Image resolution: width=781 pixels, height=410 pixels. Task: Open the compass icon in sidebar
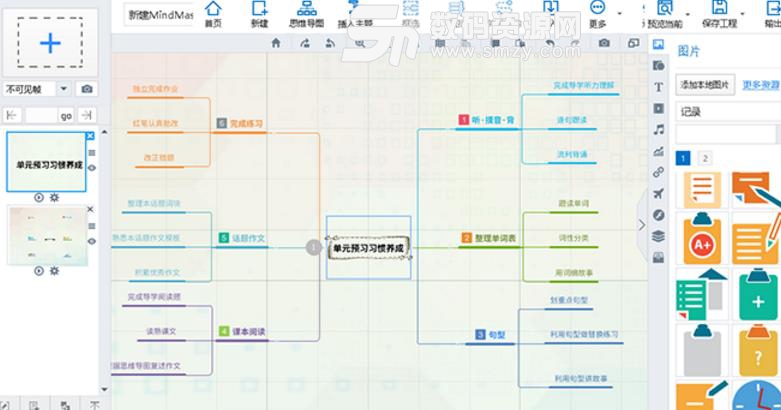click(x=658, y=215)
